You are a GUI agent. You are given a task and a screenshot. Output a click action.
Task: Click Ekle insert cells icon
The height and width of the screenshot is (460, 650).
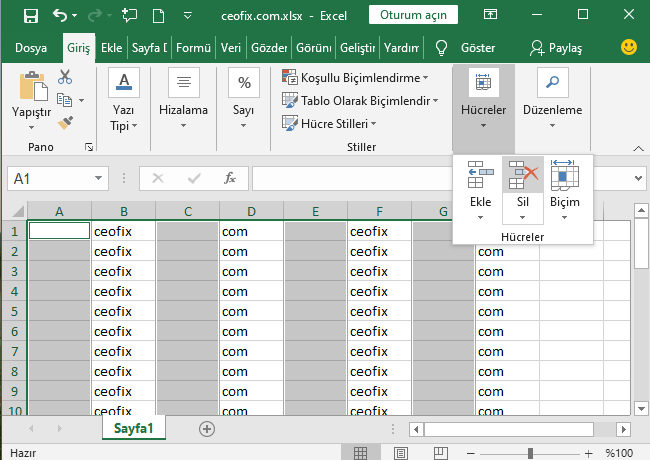point(480,175)
